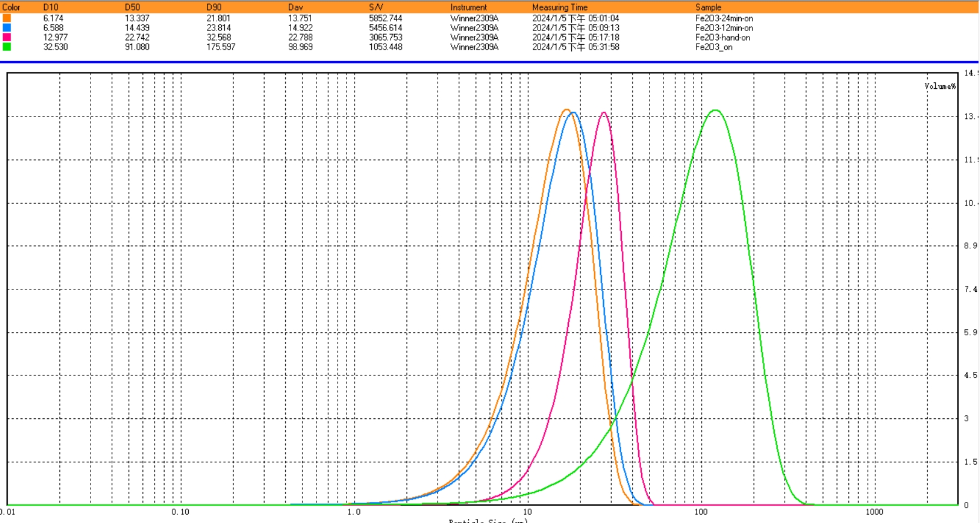Select the Fe2O3-24min-on sample row
This screenshot has width=980, height=523.
coord(724,18)
